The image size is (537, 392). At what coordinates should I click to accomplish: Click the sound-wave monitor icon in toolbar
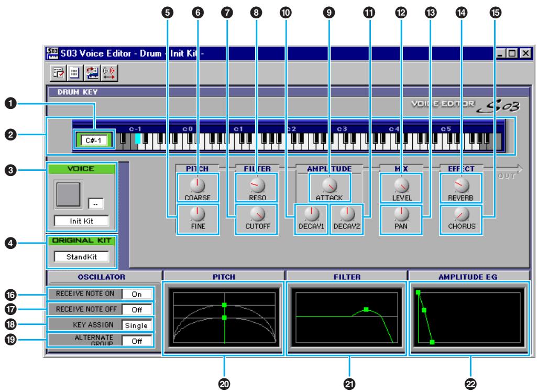pyautogui.click(x=109, y=73)
